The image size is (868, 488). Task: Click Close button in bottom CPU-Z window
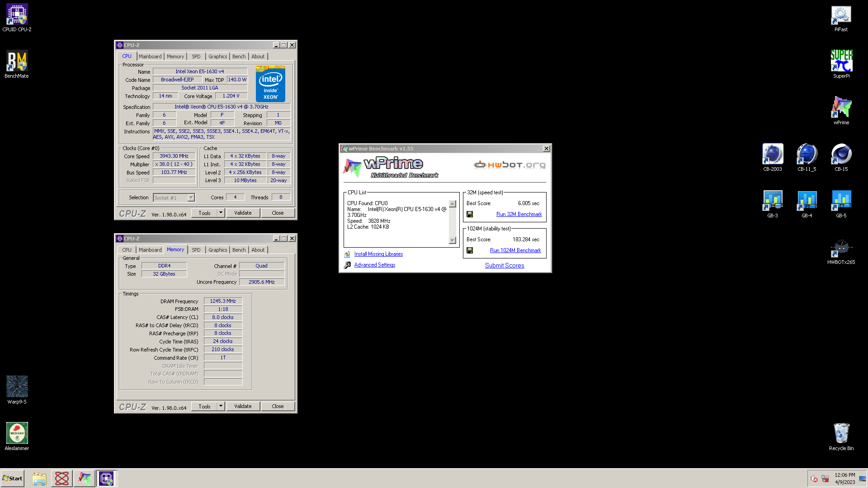point(278,406)
